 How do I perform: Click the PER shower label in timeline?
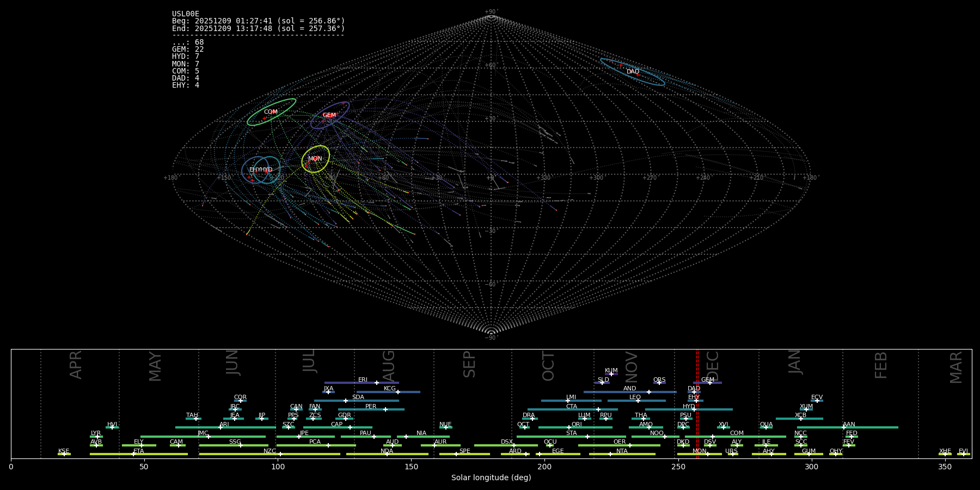pyautogui.click(x=371, y=407)
